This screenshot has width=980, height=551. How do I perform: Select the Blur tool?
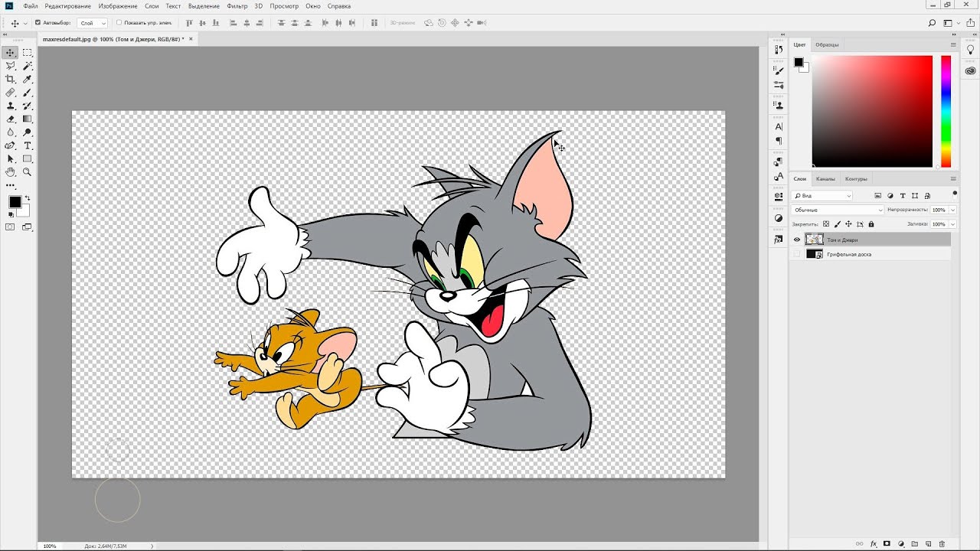click(x=11, y=132)
